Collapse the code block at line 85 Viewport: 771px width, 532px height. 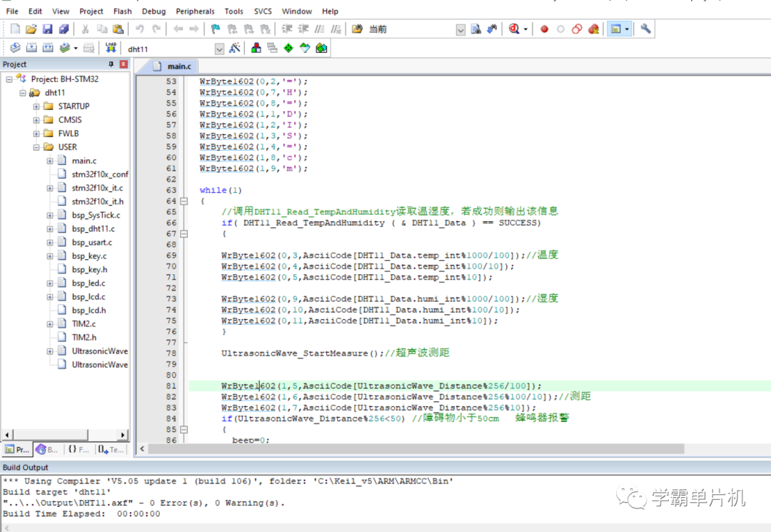tap(184, 429)
